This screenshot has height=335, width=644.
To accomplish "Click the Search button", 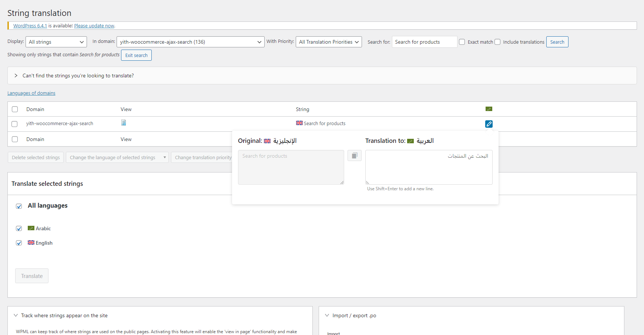I will pos(557,42).
